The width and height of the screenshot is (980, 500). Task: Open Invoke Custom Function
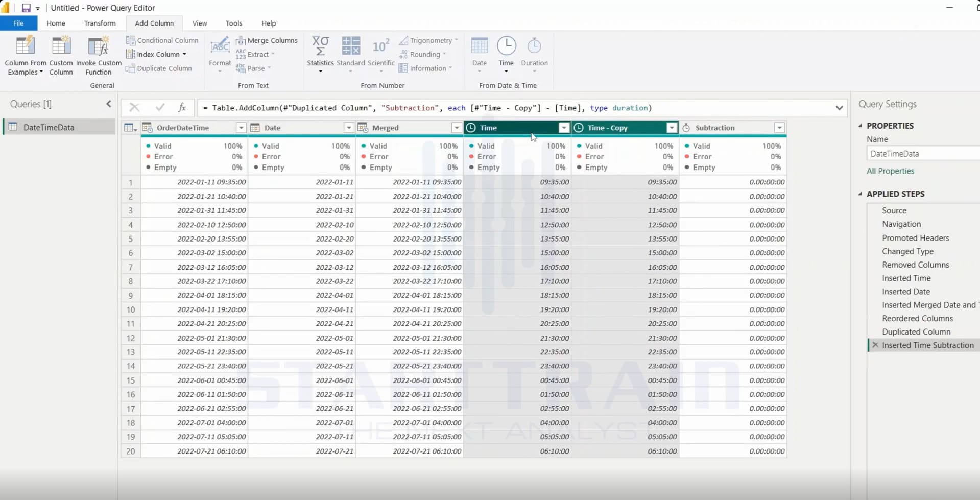99,56
